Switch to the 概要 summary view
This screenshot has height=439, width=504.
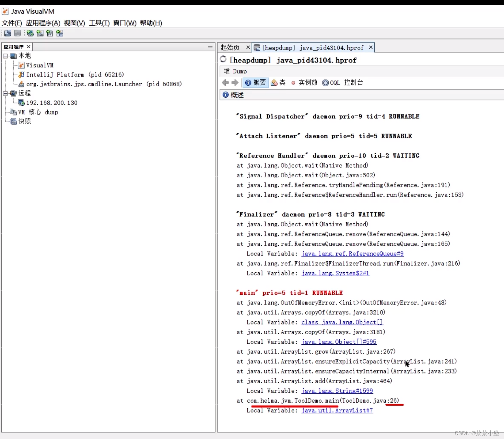(x=256, y=83)
